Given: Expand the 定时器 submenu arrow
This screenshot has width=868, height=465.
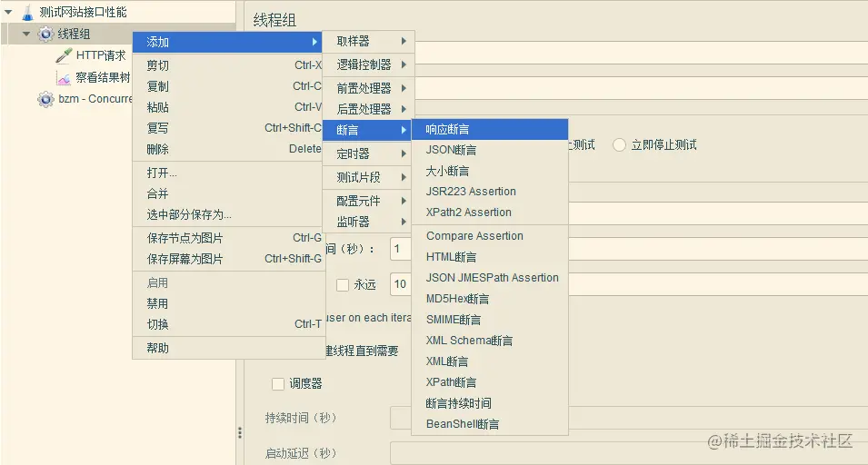Looking at the screenshot, I should click(x=404, y=153).
